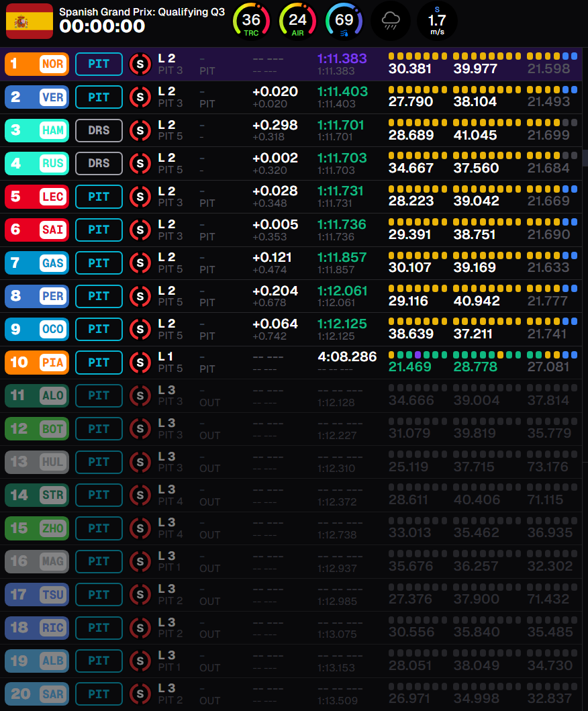This screenshot has height=711, width=588.
Task: Click the green mini-segment dots in PIA row
Action: [483, 354]
